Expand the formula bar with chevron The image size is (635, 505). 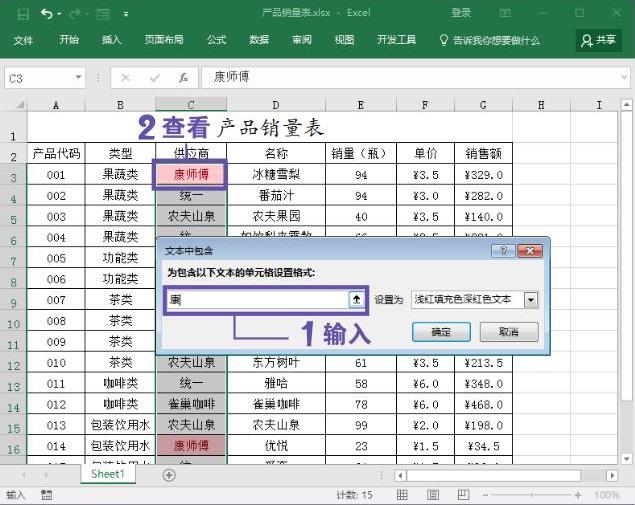pos(624,77)
